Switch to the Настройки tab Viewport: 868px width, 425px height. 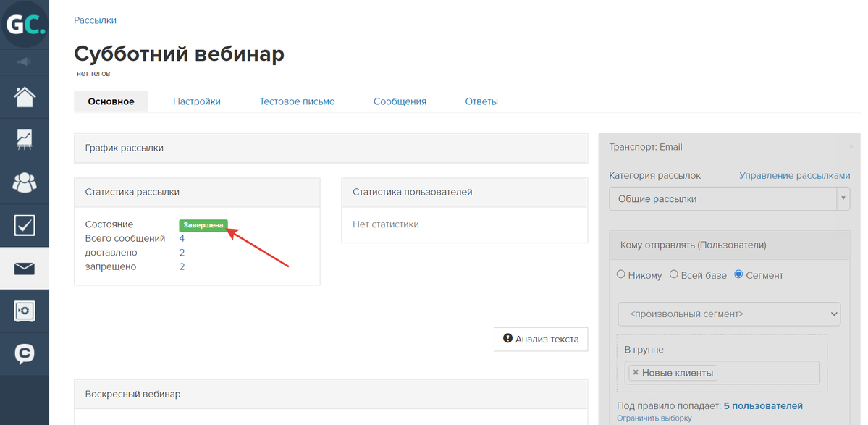(x=196, y=101)
